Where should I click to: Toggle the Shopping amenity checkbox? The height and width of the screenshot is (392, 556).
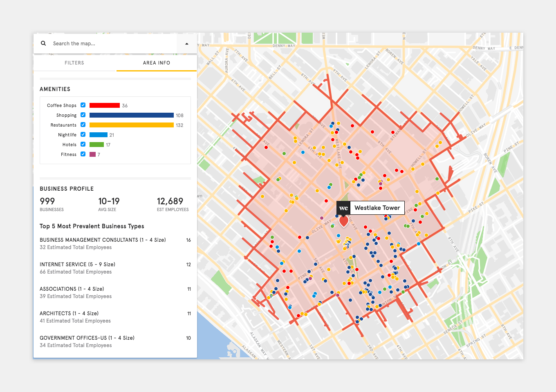(x=83, y=115)
